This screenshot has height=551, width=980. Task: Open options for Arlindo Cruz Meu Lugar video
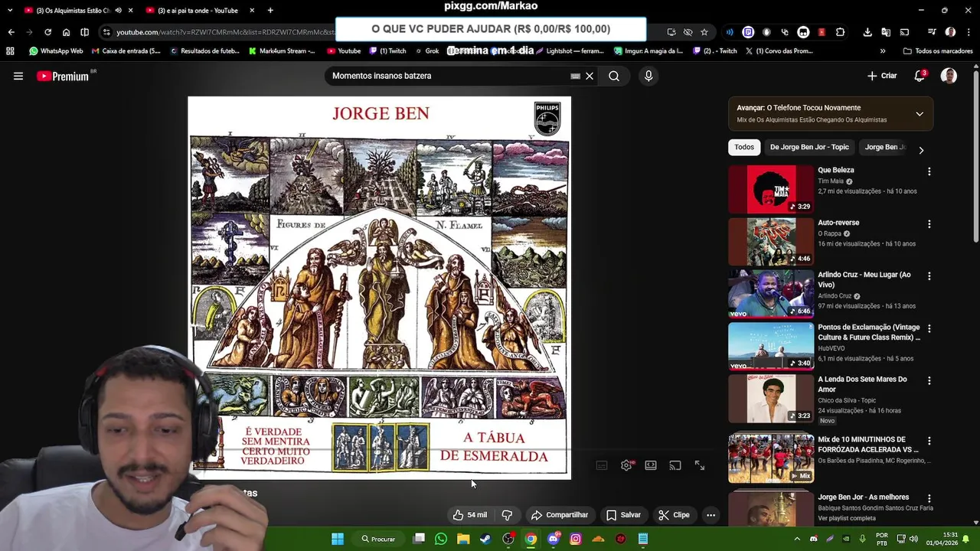[x=929, y=276]
